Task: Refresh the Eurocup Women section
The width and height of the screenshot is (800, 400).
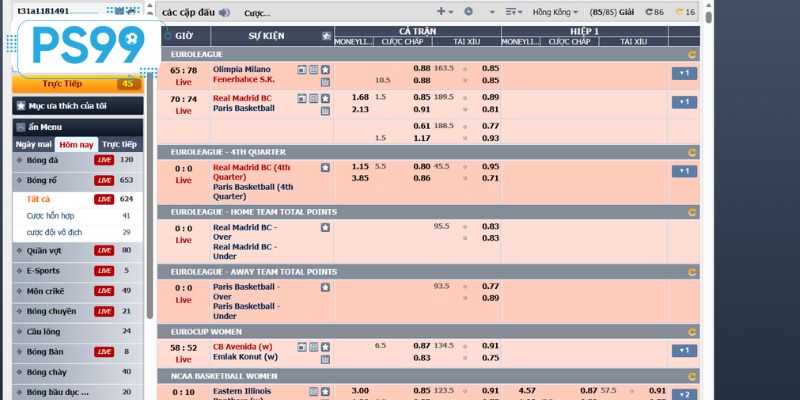Action: click(692, 330)
